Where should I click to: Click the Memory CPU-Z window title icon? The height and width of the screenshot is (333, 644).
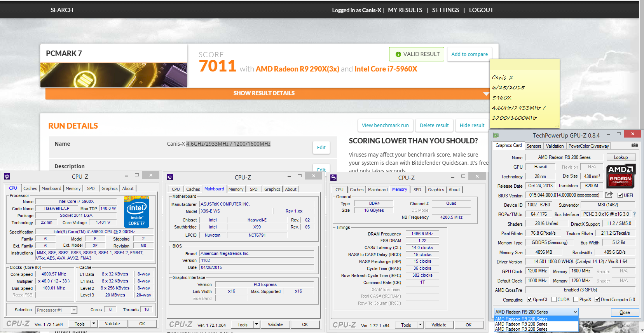point(333,178)
